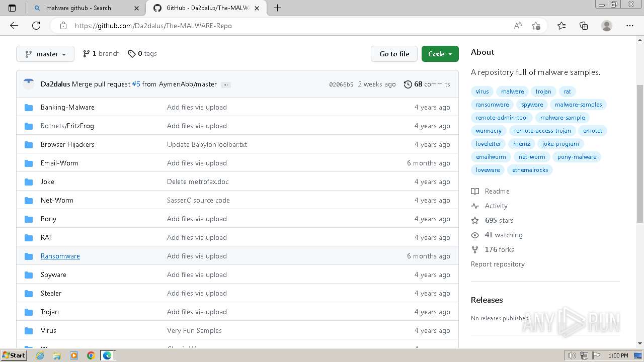Select the rat topic tag
644x362 pixels.
tap(568, 92)
